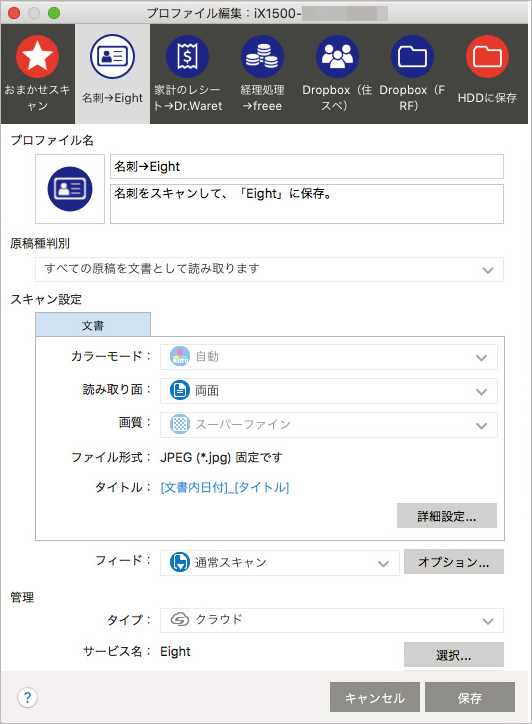The width and height of the screenshot is (532, 724).
Task: Click the 経理処理→freee profile tab label
Action: click(x=262, y=98)
